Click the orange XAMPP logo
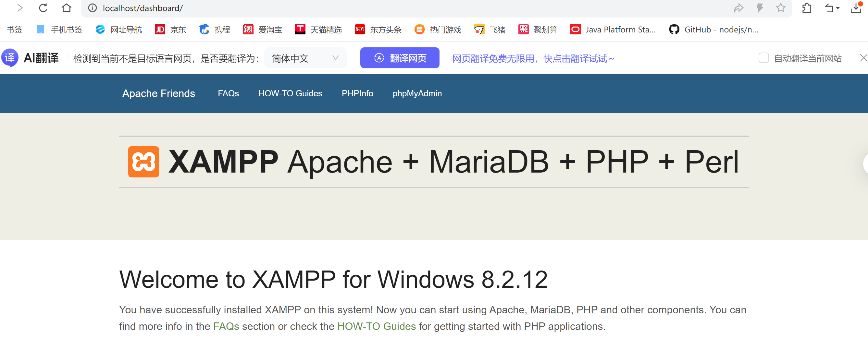868x338 pixels. point(143,162)
